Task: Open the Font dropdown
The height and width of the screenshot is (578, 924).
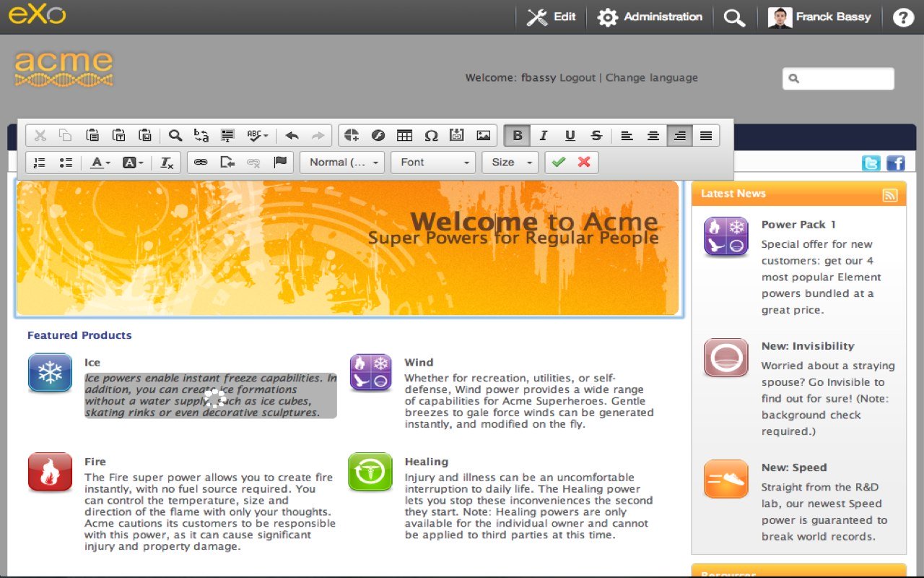Action: (x=433, y=163)
